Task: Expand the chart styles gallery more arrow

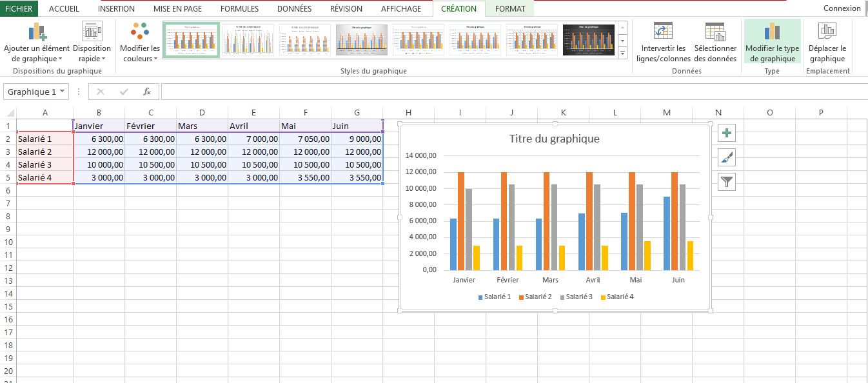Action: (x=622, y=52)
